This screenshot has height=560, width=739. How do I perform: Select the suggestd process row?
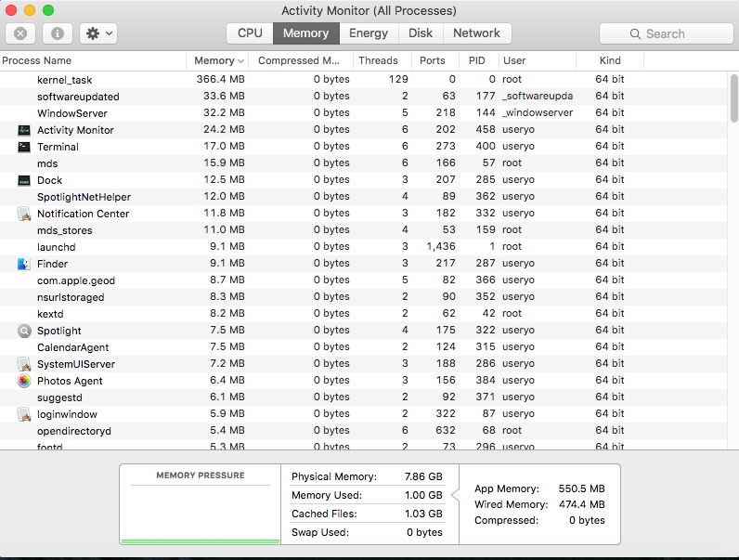click(x=363, y=397)
